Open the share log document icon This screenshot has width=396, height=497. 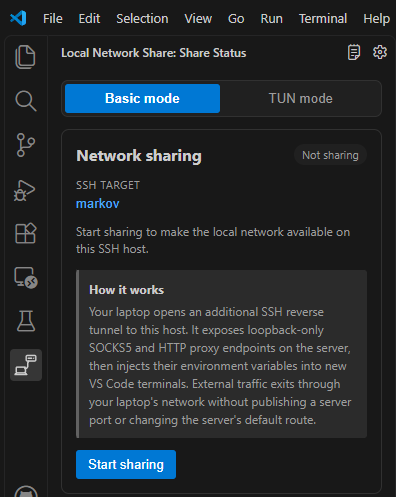[354, 52]
